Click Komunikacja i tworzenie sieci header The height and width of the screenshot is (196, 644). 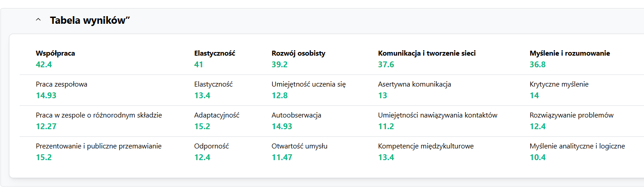click(427, 53)
